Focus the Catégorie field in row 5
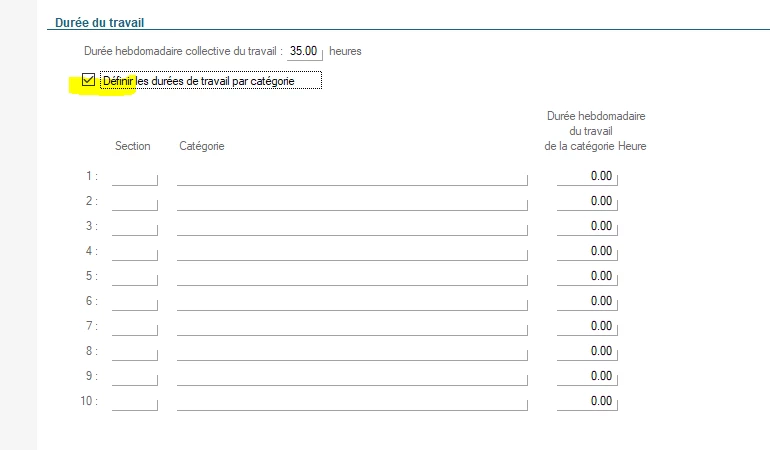This screenshot has height=450, width=770. click(x=352, y=276)
